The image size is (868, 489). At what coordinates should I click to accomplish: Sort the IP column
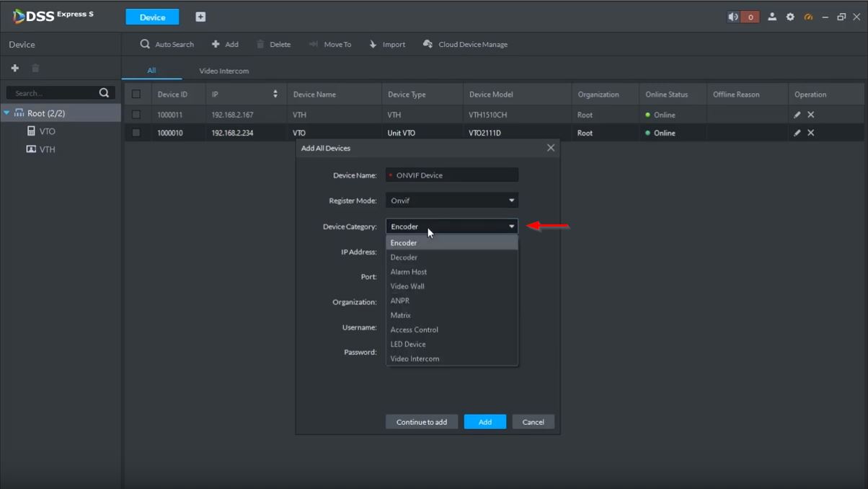(x=275, y=94)
